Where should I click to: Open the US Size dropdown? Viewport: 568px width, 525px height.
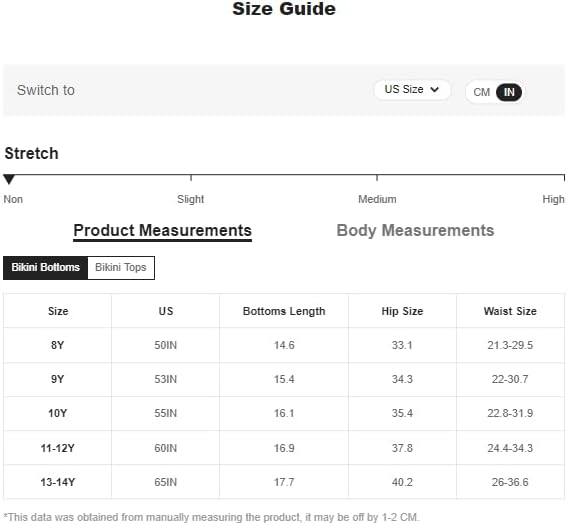[412, 89]
